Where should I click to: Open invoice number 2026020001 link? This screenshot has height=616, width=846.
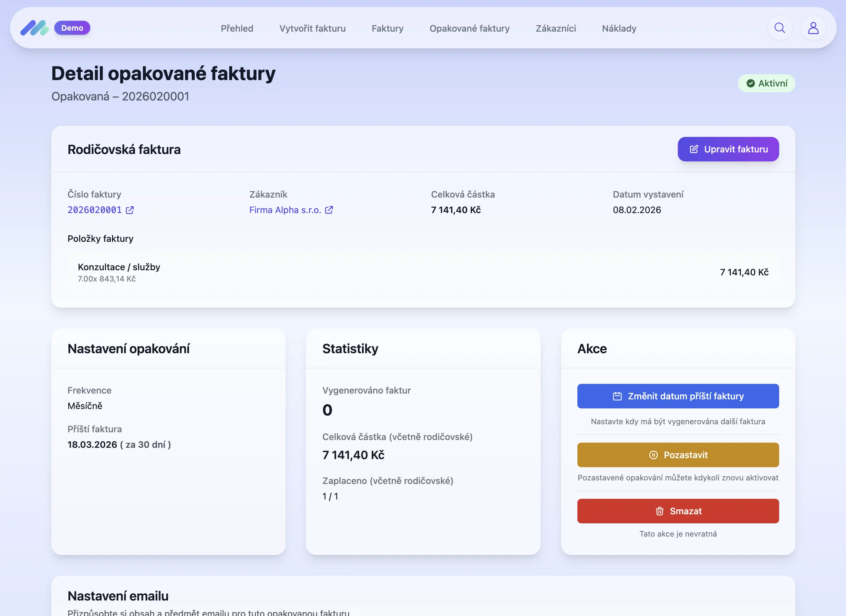(x=95, y=210)
